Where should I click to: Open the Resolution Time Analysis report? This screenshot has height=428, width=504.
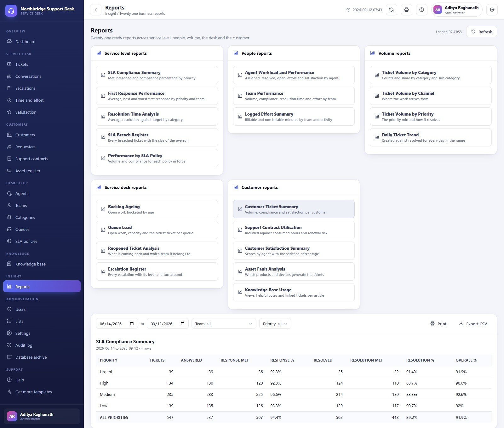pyautogui.click(x=157, y=117)
